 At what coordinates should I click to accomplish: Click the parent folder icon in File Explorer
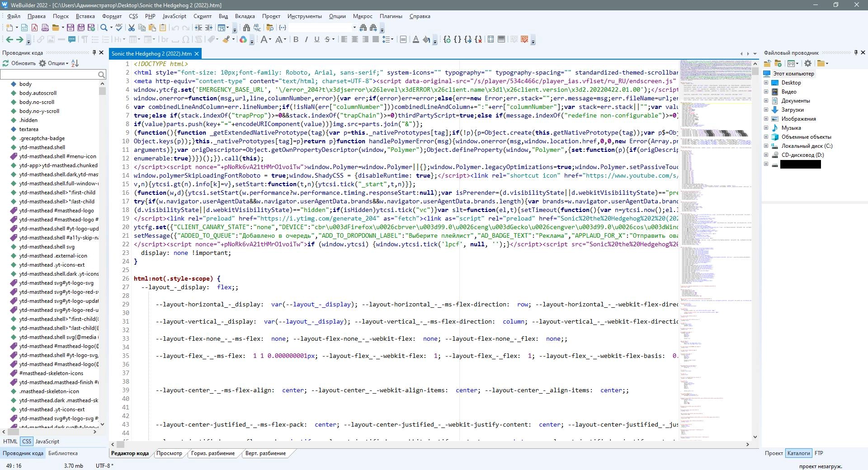[x=767, y=63]
